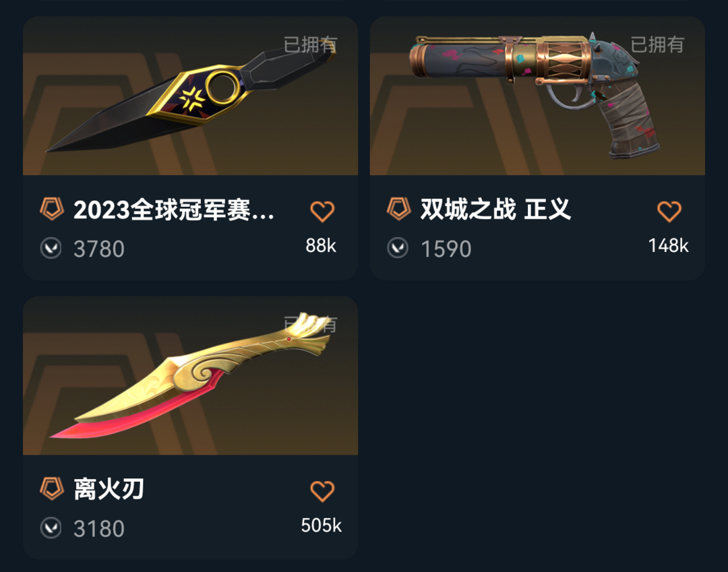Click 已拥有 label on the revolver card
This screenshot has height=572, width=728.
pos(657,44)
